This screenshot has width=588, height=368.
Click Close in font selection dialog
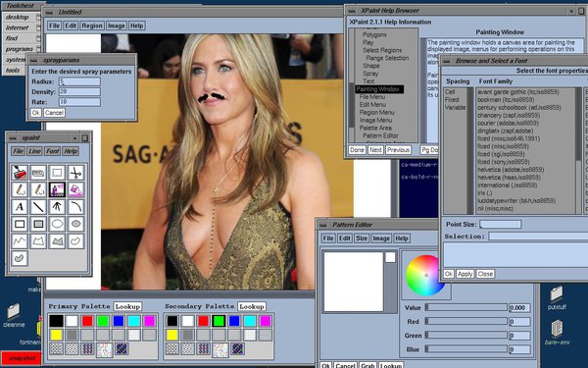(485, 274)
